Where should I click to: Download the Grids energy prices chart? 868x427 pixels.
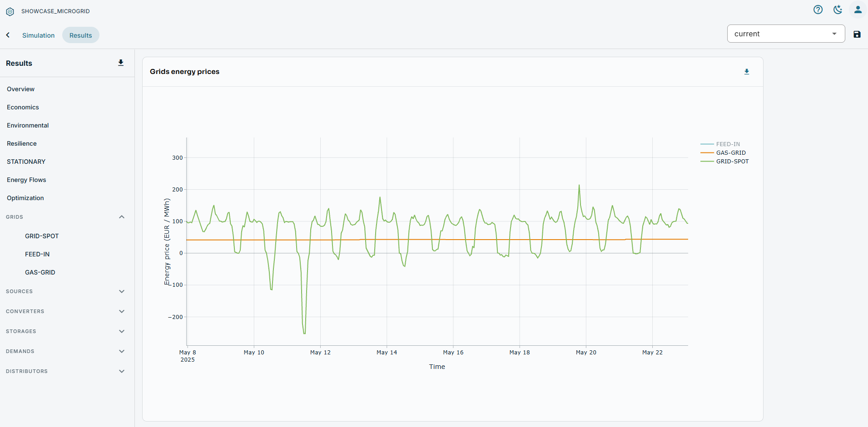[747, 72]
